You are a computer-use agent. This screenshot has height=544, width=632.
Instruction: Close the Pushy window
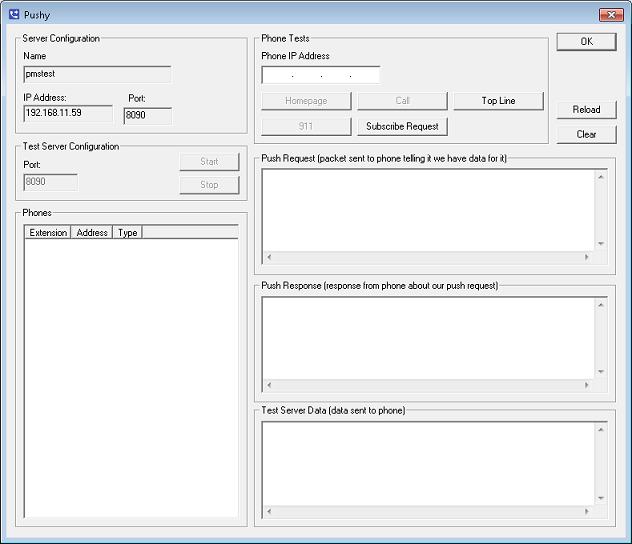(x=610, y=14)
